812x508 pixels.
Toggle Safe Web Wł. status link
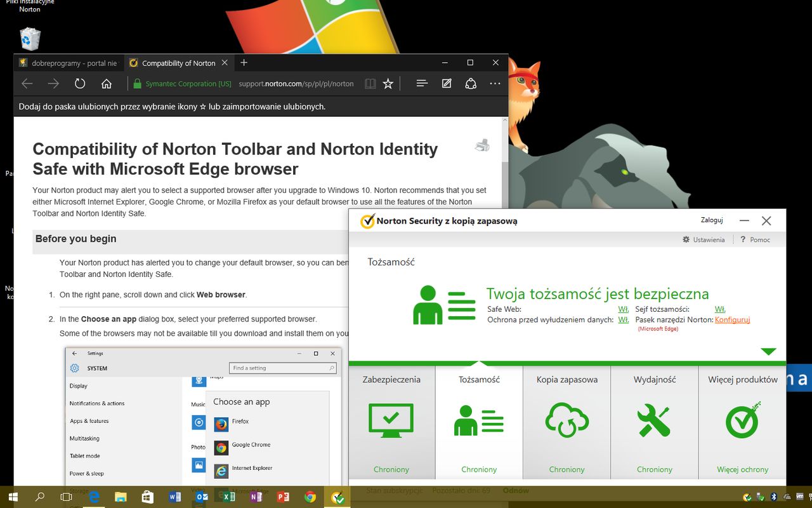(x=624, y=309)
